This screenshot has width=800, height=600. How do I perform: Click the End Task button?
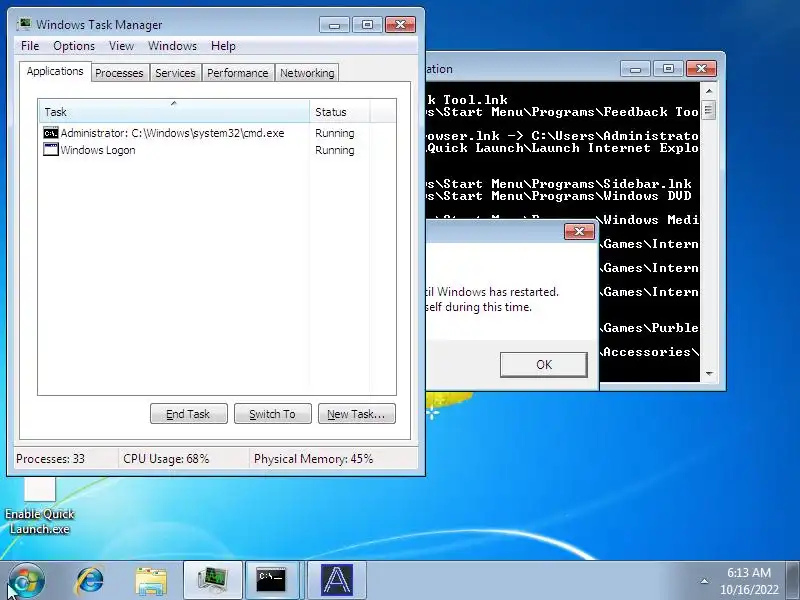(x=189, y=414)
